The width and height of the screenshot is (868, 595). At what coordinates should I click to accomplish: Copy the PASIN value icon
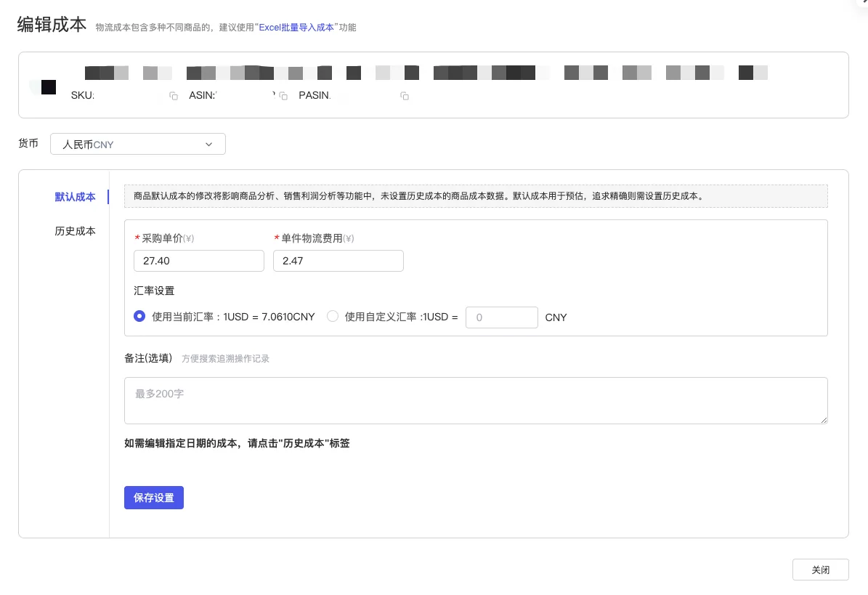click(x=405, y=96)
